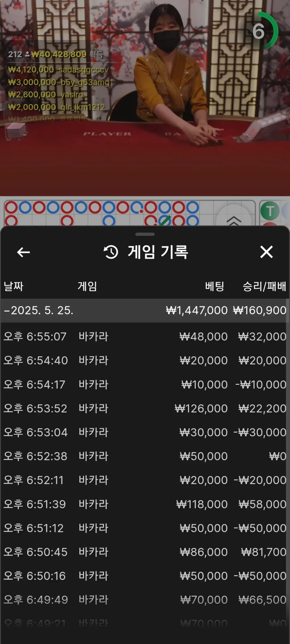Viewport: 290px width, 644px height.
Task: Tap winner entry glr_jkm1212
Action: (x=56, y=107)
